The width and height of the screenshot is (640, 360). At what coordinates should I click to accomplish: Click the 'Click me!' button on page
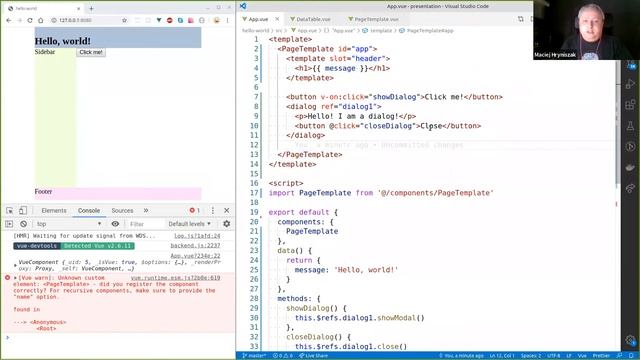point(91,52)
